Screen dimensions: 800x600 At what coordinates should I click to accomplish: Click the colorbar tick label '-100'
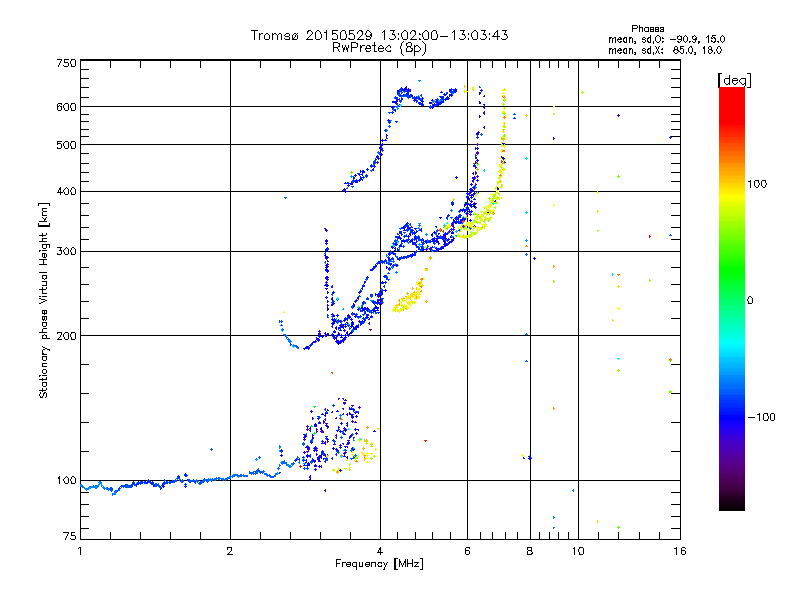pos(761,417)
